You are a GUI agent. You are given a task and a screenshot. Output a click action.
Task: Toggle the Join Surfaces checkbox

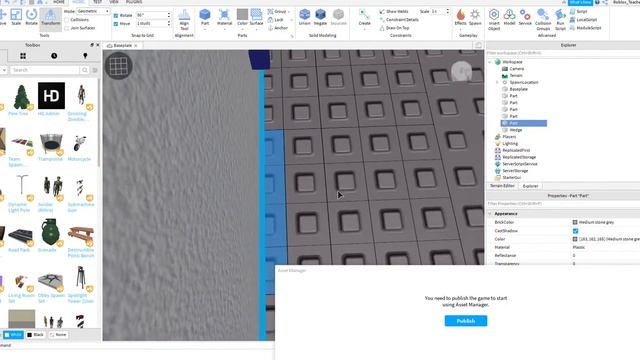[x=67, y=28]
